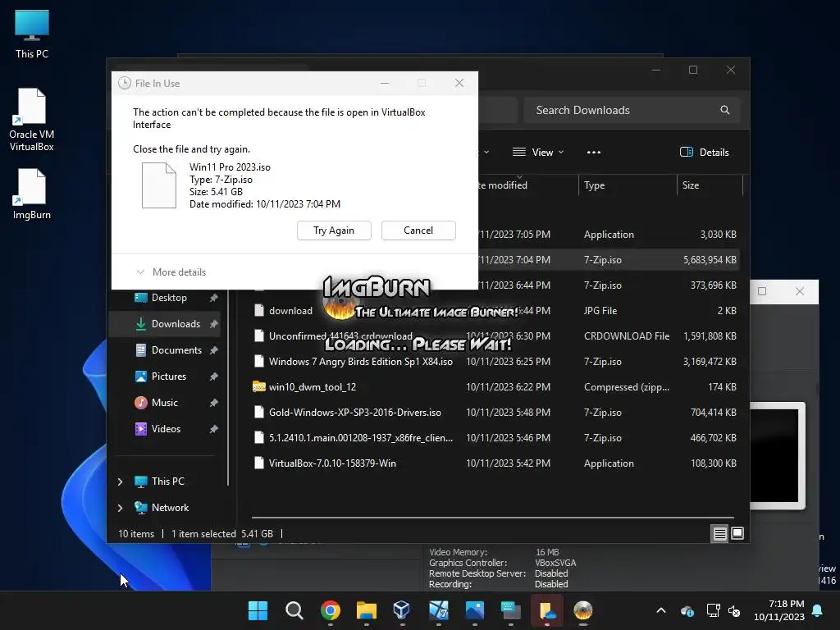Open the Oracle VM VirtualBox desktop shortcut
Screen dimensions: 840x630
point(32,120)
